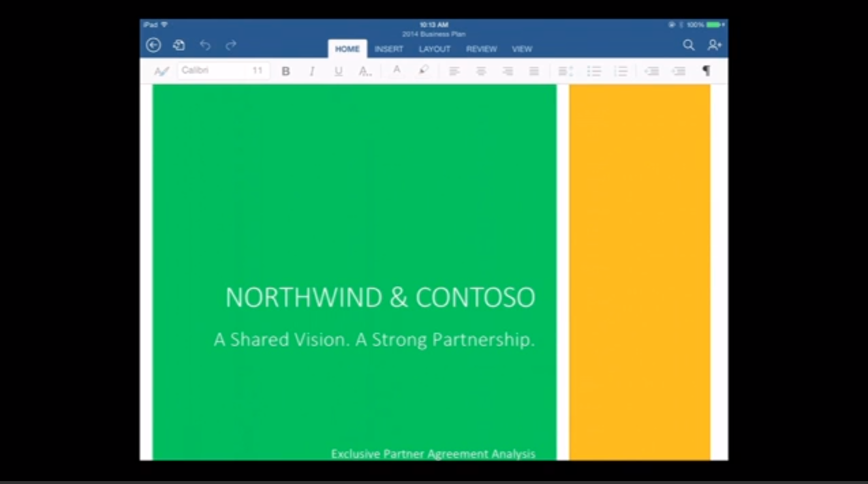Tap the 10:13 AM clock

pos(434,25)
